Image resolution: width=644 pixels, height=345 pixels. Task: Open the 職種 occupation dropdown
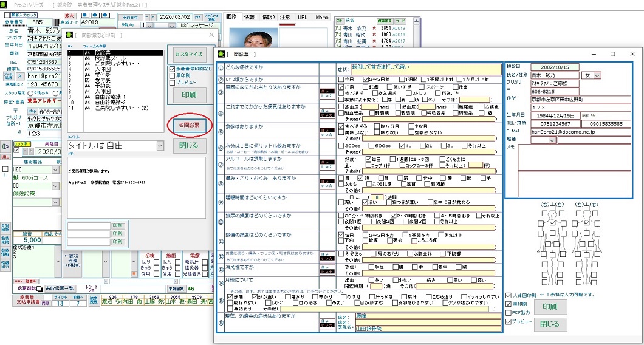click(552, 140)
